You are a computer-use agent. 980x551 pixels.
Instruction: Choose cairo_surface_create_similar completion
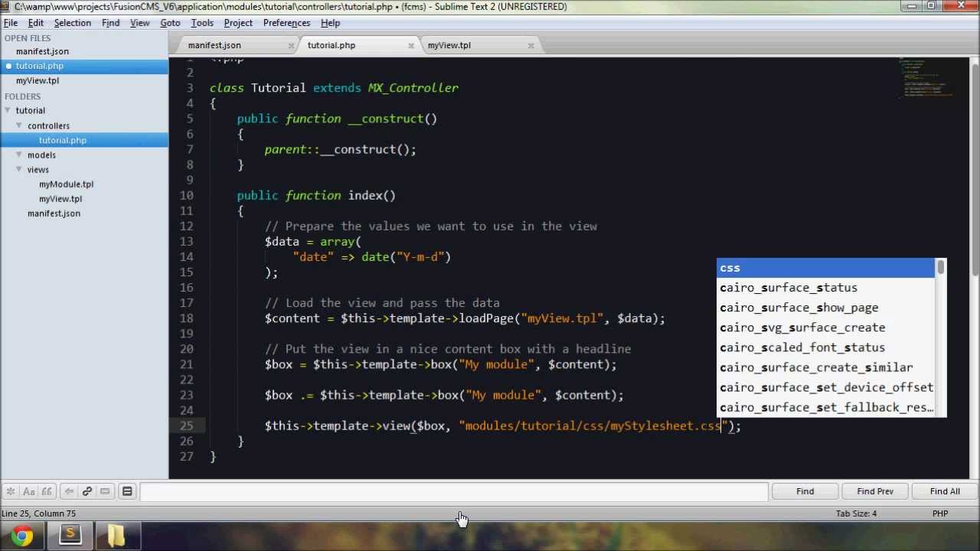pos(825,367)
